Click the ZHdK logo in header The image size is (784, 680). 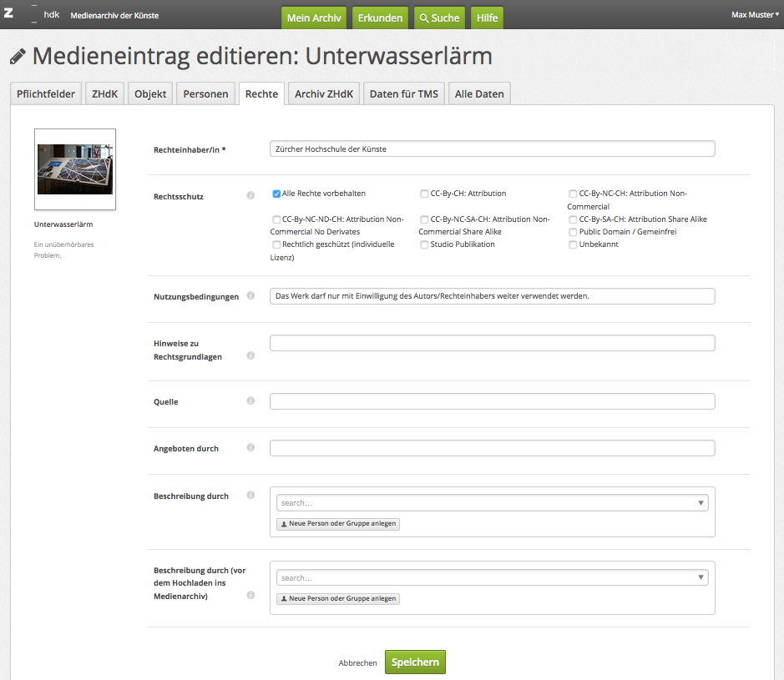[33, 15]
